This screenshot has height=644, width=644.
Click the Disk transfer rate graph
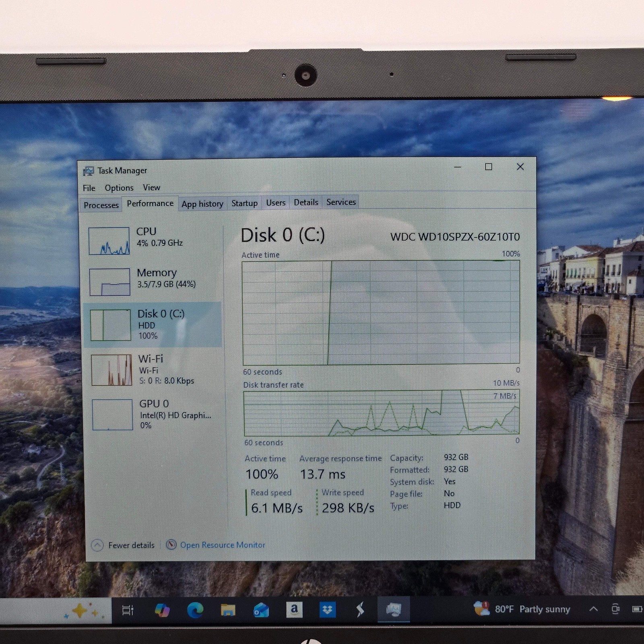tap(381, 413)
